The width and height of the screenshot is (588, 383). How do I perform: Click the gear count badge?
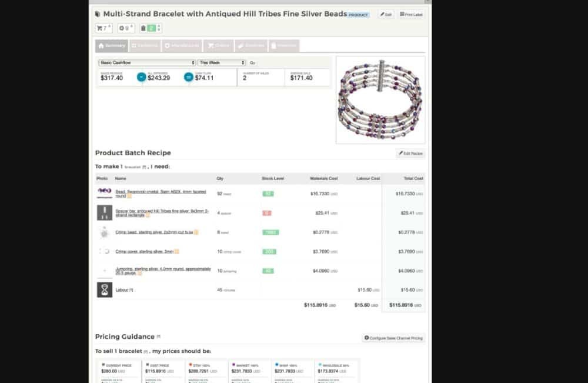click(x=125, y=28)
